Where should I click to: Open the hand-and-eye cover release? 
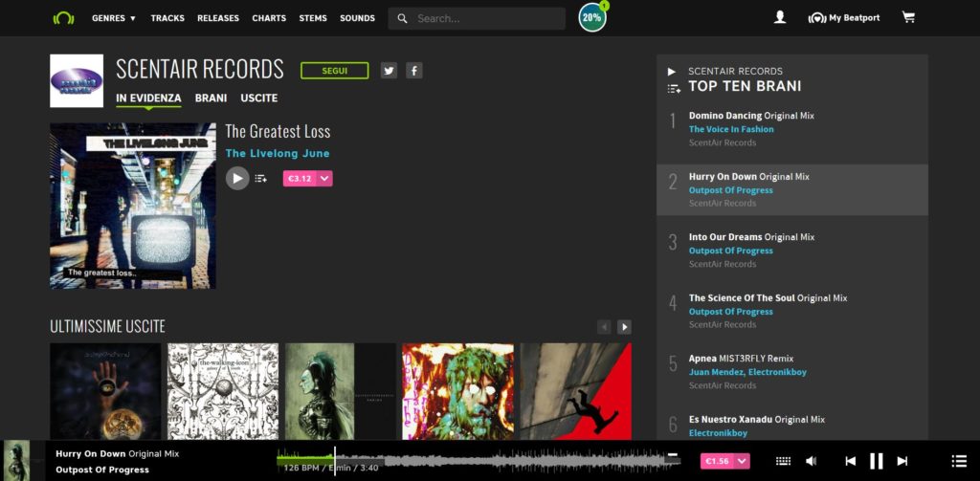[x=105, y=392]
